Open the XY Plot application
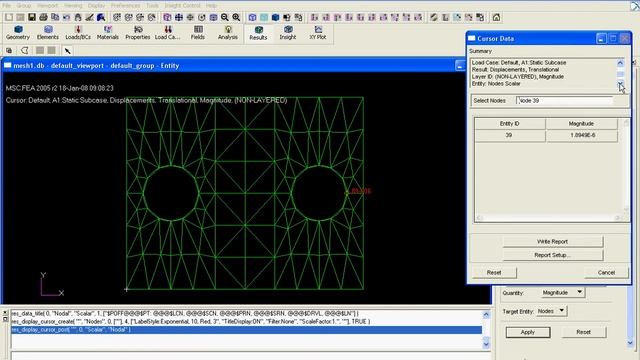The height and width of the screenshot is (360, 640). pos(318,33)
